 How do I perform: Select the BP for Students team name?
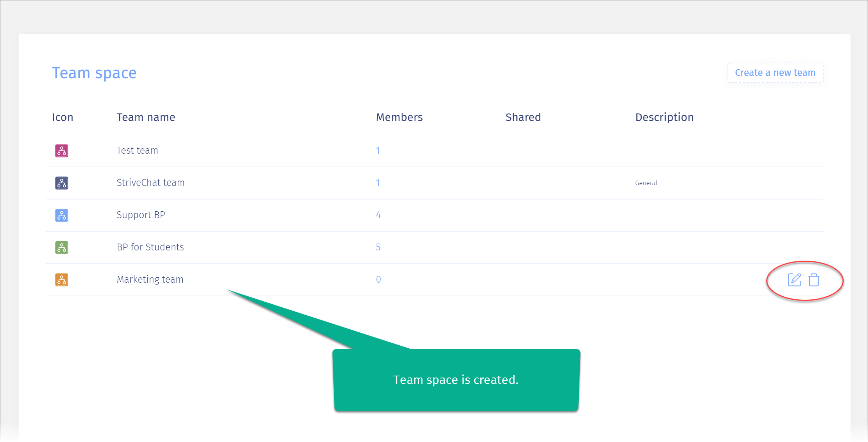tap(150, 247)
